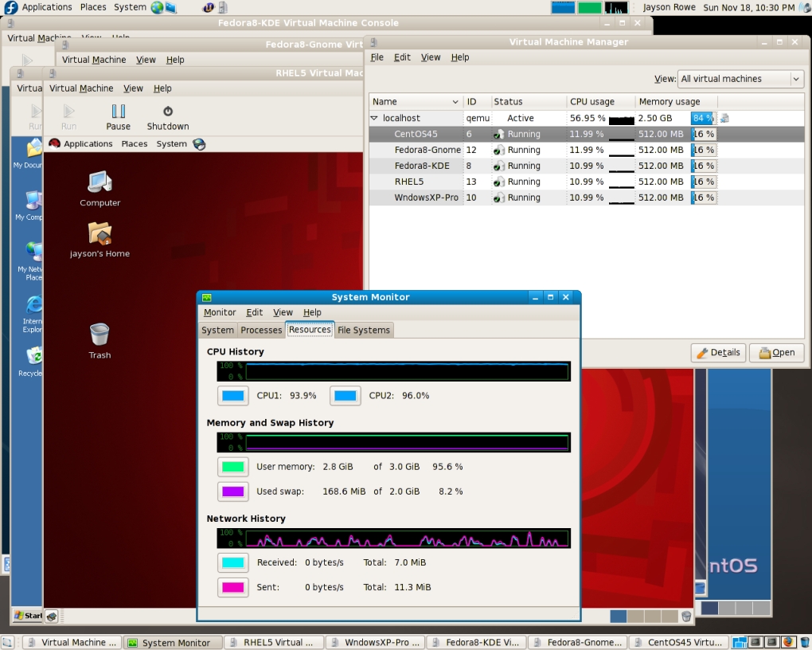Click System Monitor in the bottom taskbar
This screenshot has width=812, height=650.
point(173,643)
